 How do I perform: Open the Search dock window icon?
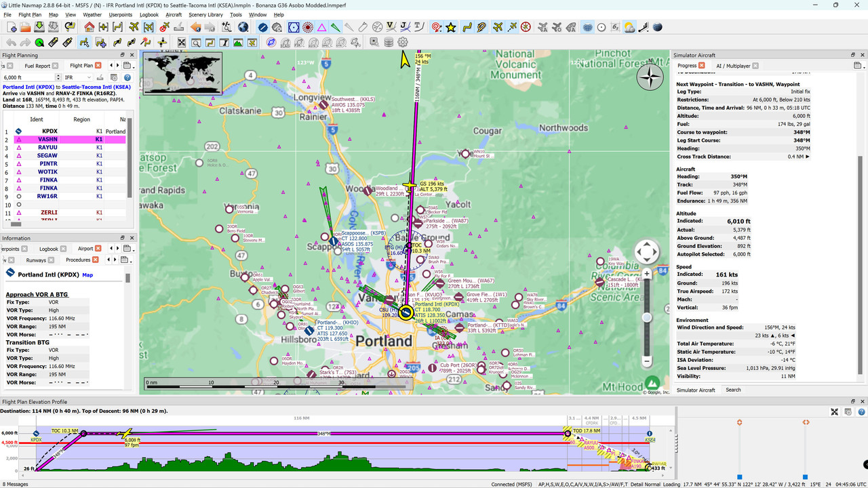[x=196, y=42]
